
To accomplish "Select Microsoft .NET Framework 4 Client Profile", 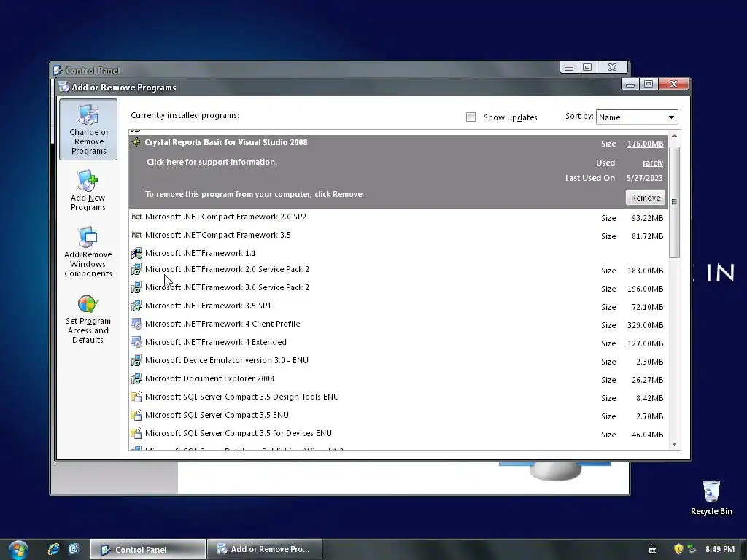I will (x=222, y=324).
